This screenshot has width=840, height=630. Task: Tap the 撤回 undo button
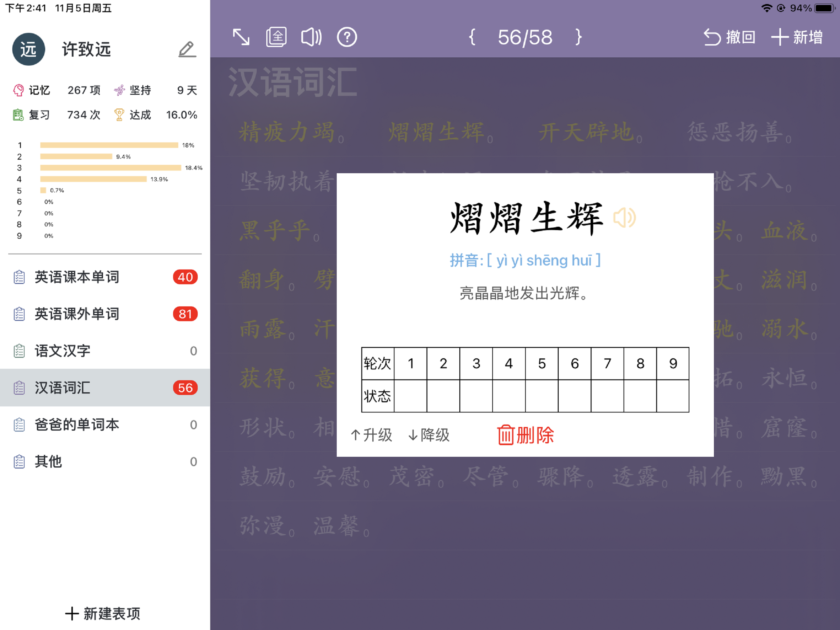click(x=729, y=37)
